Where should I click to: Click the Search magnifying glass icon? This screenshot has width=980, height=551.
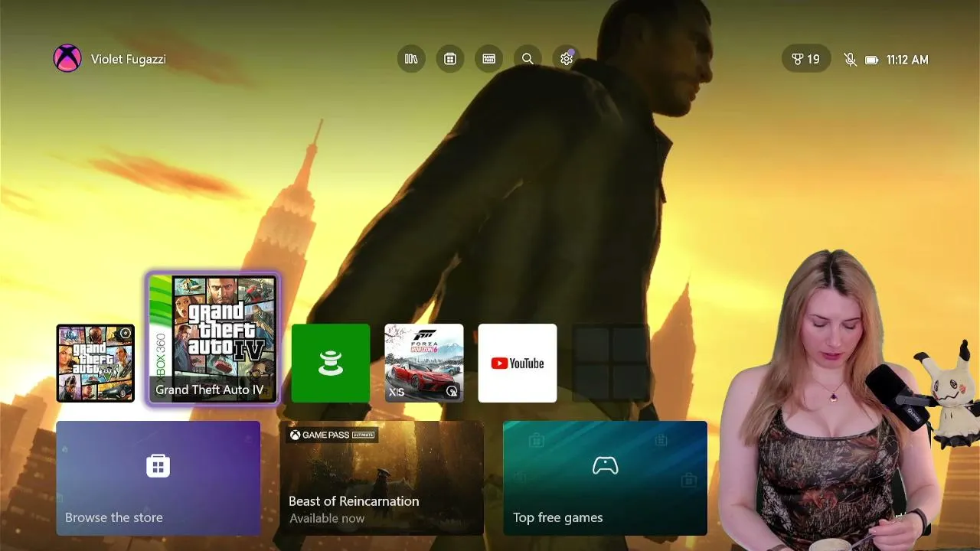(528, 59)
